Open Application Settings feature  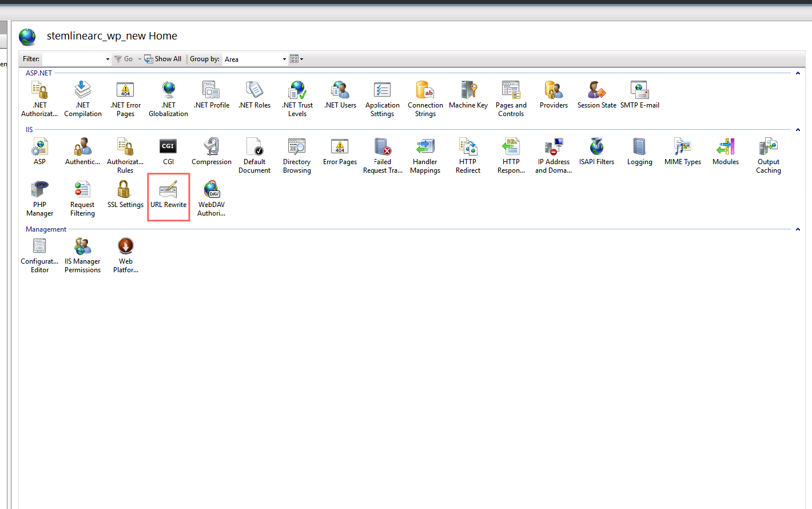(383, 99)
